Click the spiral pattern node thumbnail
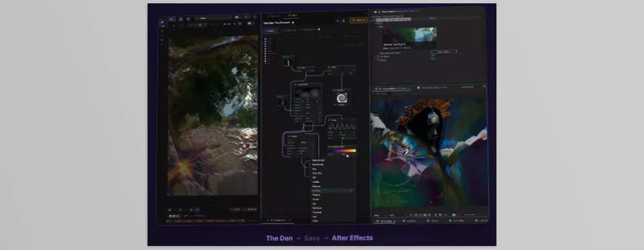The width and height of the screenshot is (644, 250). point(341,98)
